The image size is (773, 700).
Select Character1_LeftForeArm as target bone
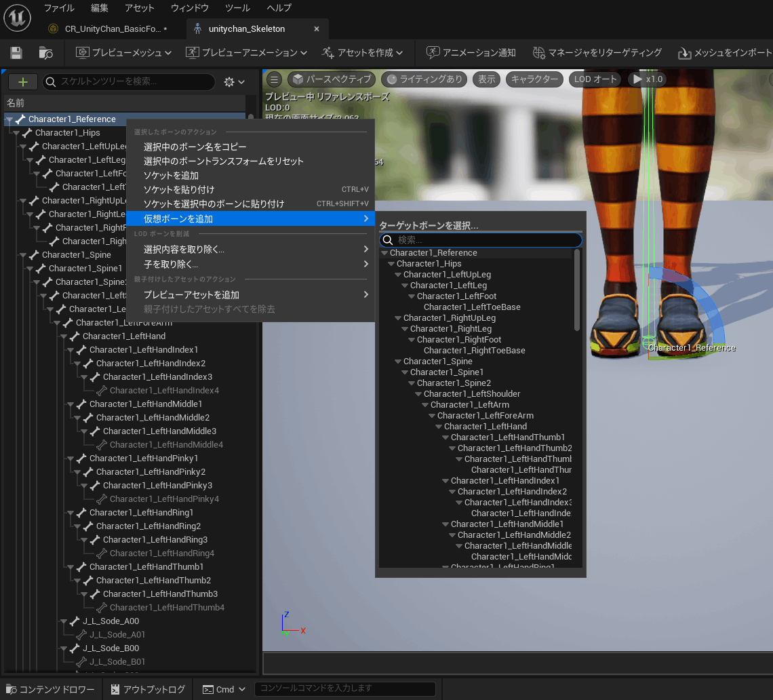[485, 416]
